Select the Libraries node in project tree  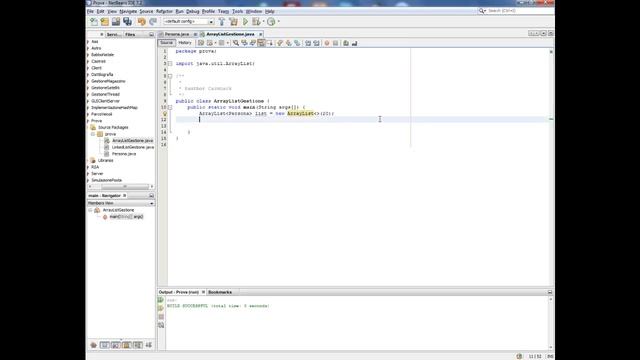tap(105, 160)
